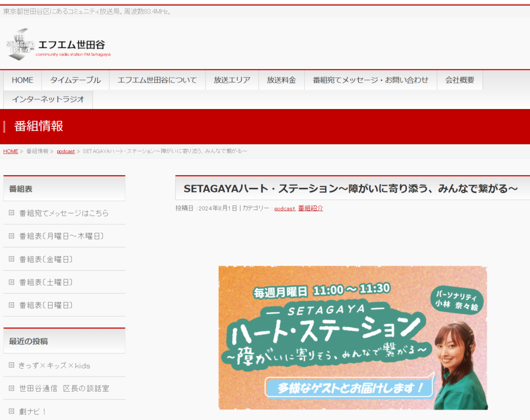Select 放送エリア in navigation bar
Image resolution: width=530 pixels, height=420 pixels.
(232, 80)
